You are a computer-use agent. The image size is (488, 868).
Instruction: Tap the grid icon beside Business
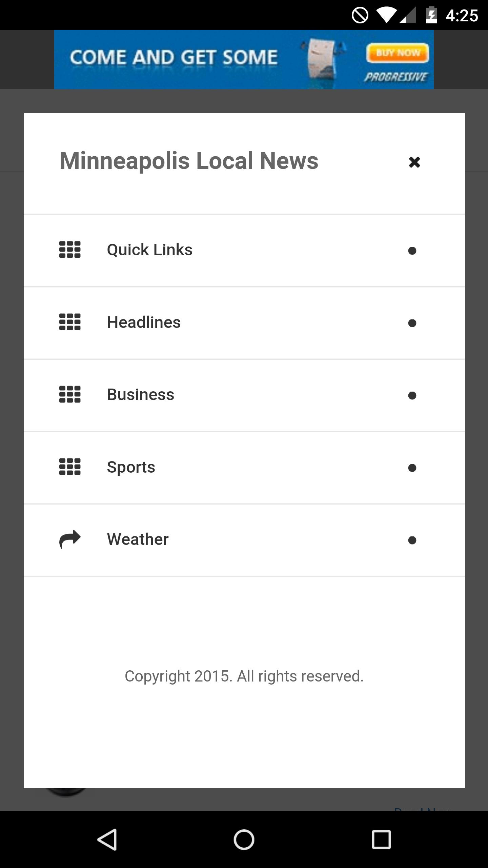tap(70, 395)
